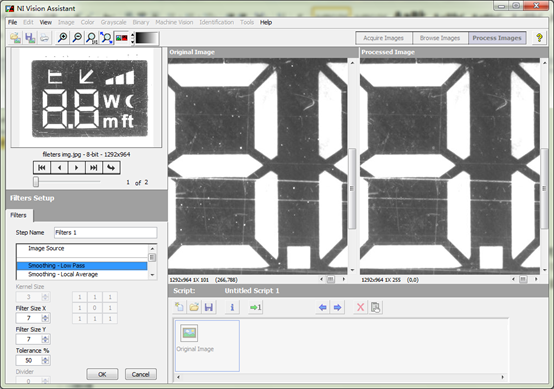Viewport: 554px width, 389px height.
Task: Click the New Script icon
Action: [x=179, y=307]
